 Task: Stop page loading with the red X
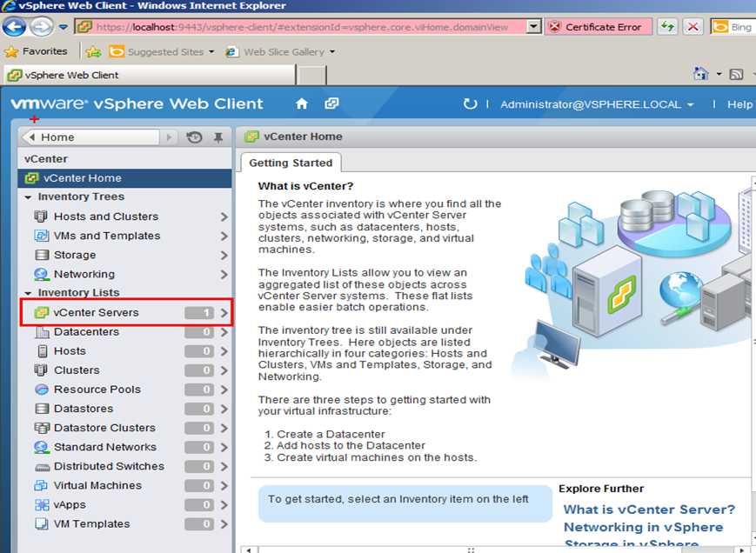point(692,26)
